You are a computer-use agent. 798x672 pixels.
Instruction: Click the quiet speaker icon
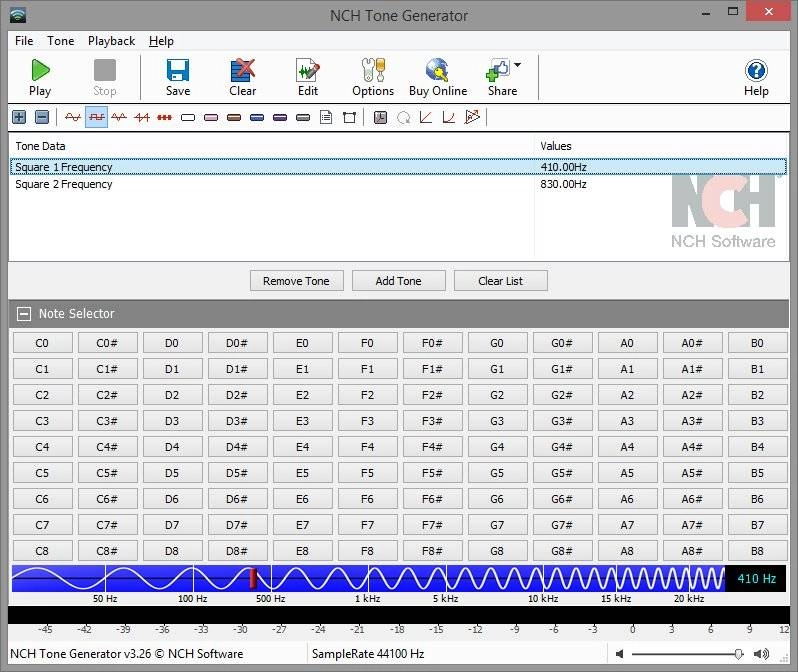click(x=619, y=654)
